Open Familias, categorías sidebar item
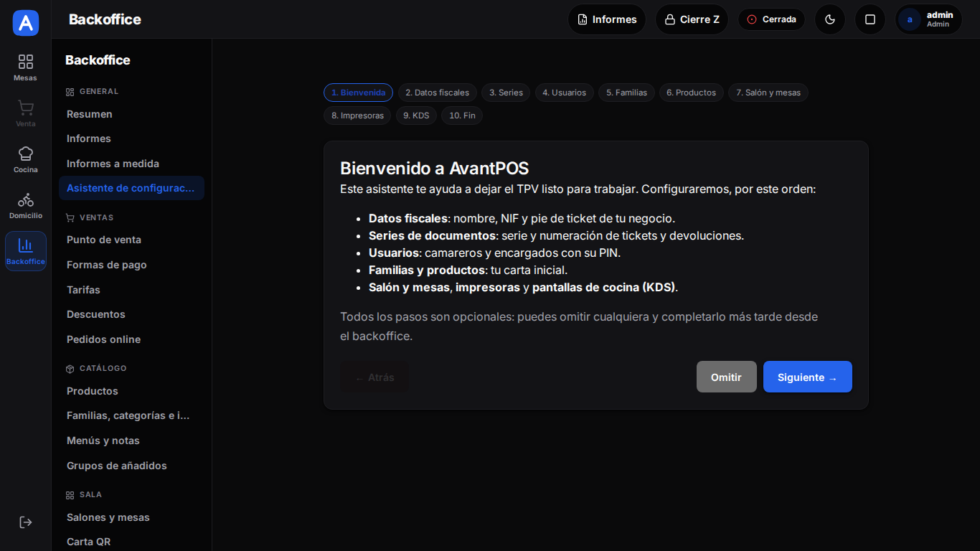Image resolution: width=980 pixels, height=551 pixels. coord(131,415)
